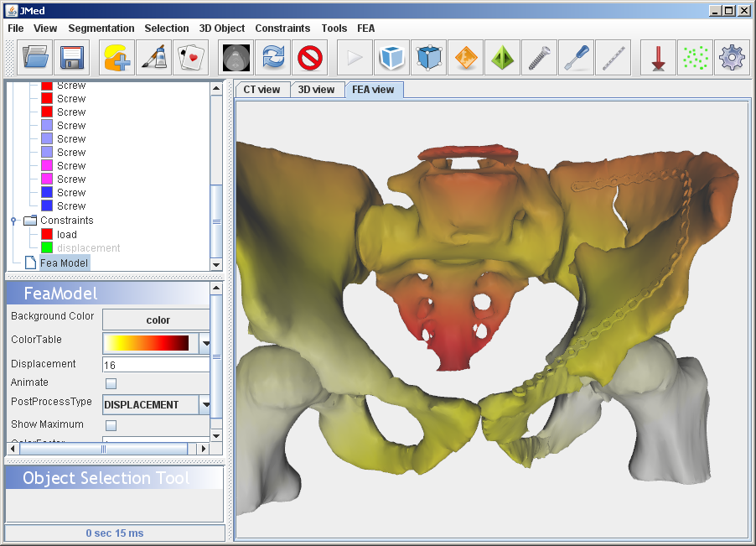Open the Segmentation menu
756x546 pixels.
[101, 29]
